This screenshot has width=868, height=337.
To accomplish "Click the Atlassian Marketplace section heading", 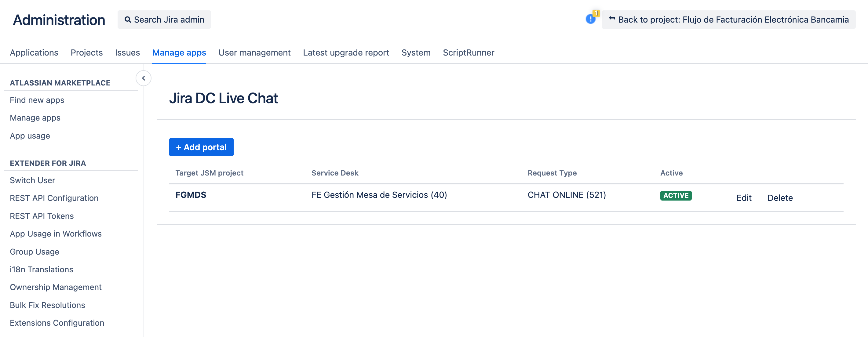I will click(60, 83).
